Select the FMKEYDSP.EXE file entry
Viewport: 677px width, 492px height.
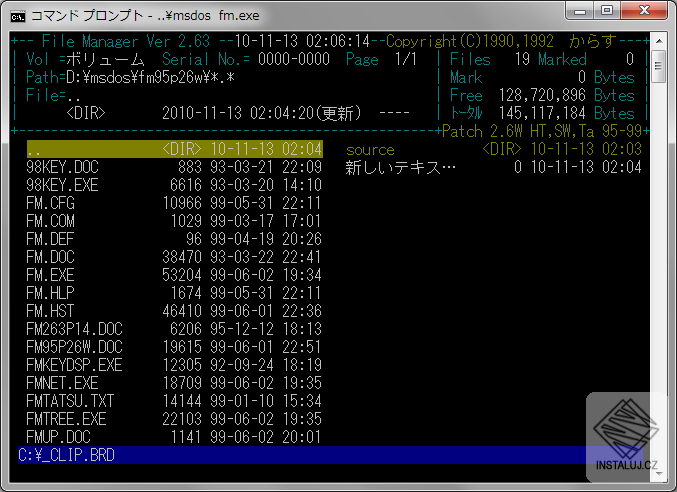click(174, 365)
